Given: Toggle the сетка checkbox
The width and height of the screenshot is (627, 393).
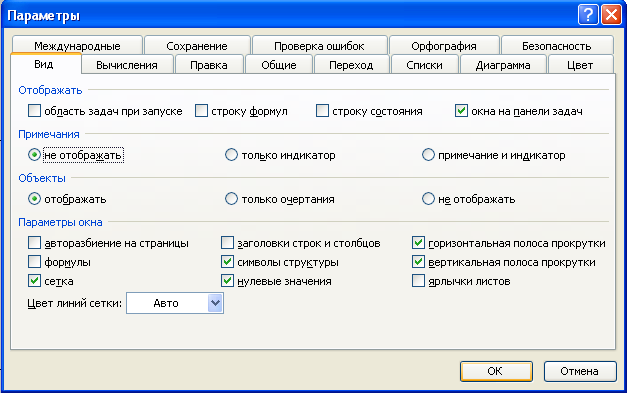Looking at the screenshot, I should (34, 281).
